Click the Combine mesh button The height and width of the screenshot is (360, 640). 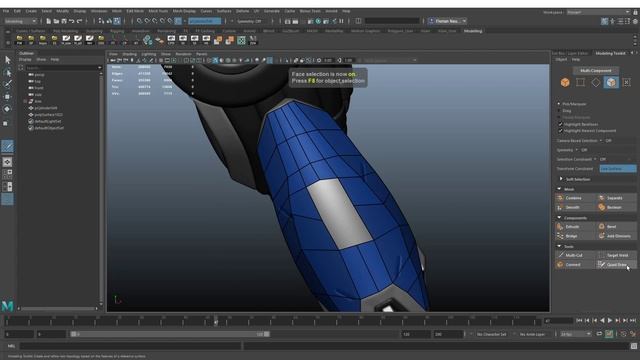tap(573, 198)
